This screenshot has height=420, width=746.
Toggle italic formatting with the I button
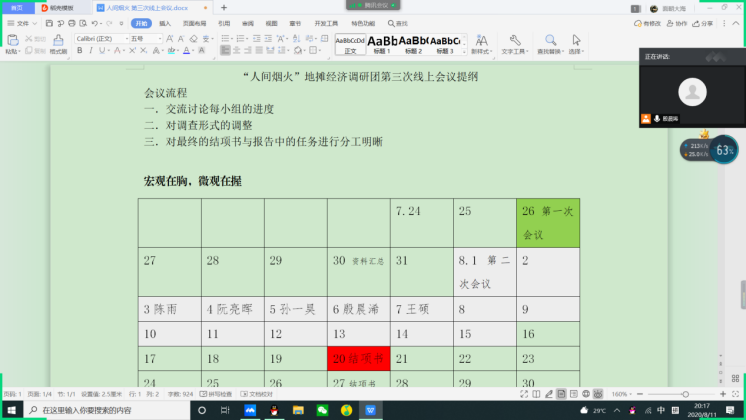tap(89, 52)
